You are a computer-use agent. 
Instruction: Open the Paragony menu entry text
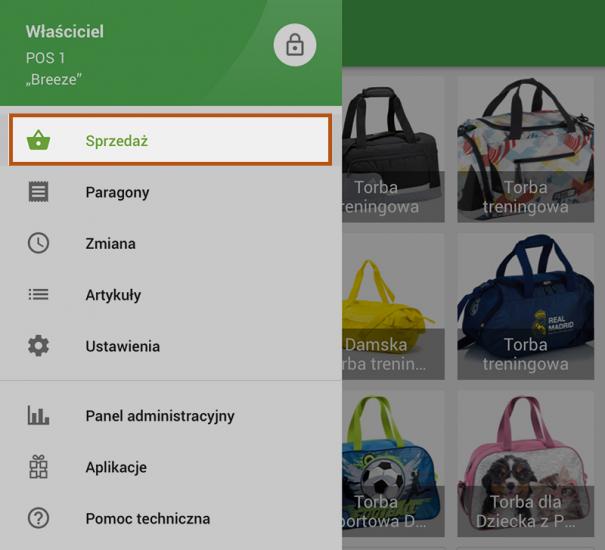pos(117,192)
